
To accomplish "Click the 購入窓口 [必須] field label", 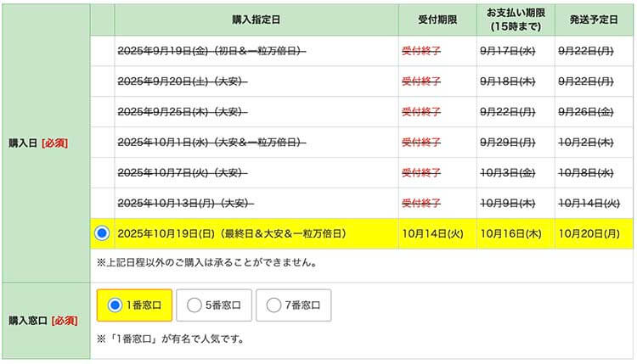I will (x=42, y=321).
